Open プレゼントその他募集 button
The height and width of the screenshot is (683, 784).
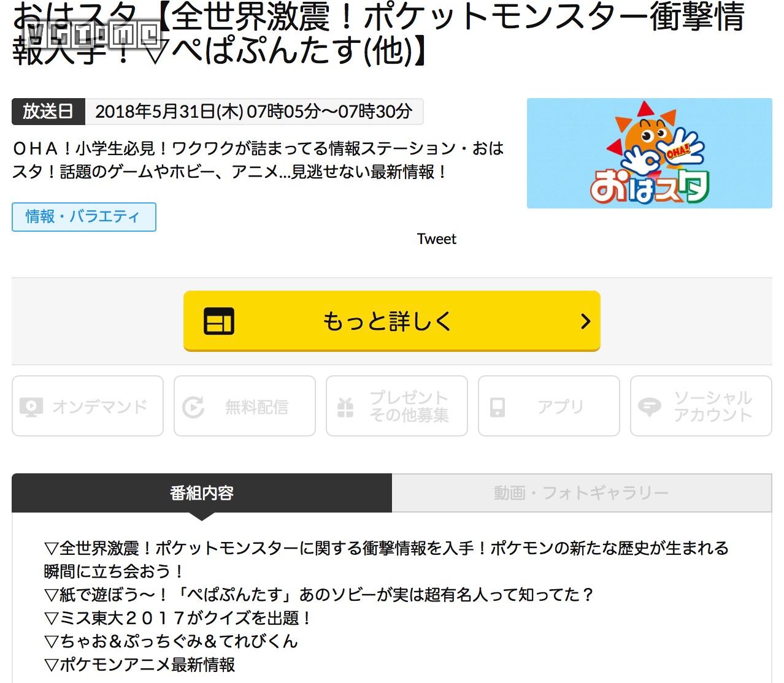pyautogui.click(x=397, y=406)
